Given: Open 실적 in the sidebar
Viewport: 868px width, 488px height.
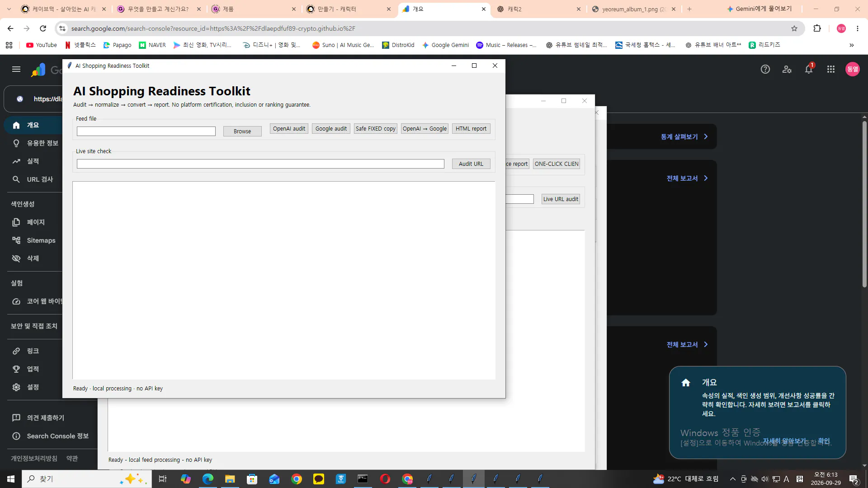Looking at the screenshot, I should coord(34,161).
